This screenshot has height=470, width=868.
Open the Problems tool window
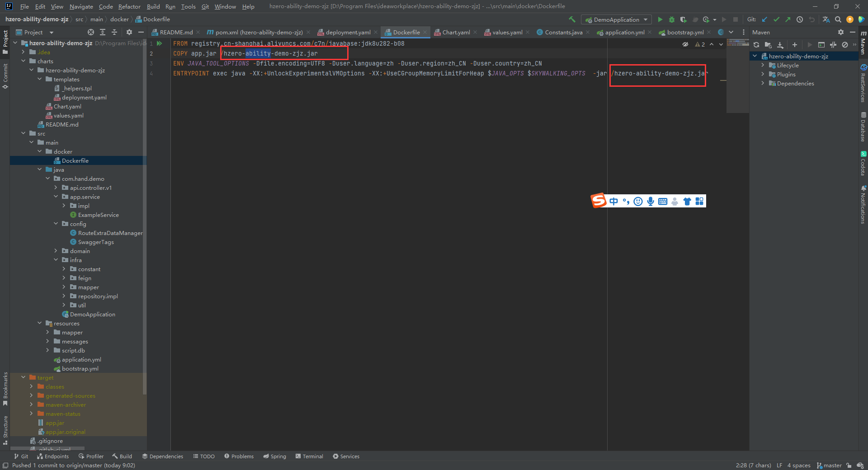point(239,456)
